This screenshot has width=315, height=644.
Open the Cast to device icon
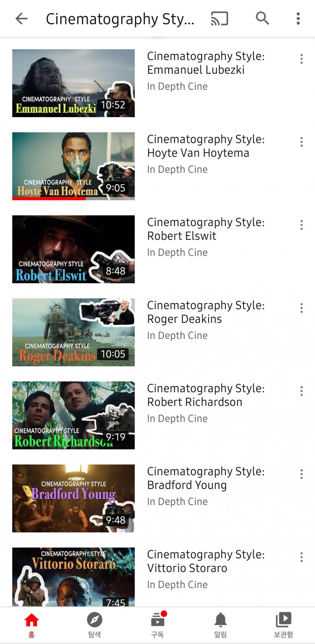point(219,18)
